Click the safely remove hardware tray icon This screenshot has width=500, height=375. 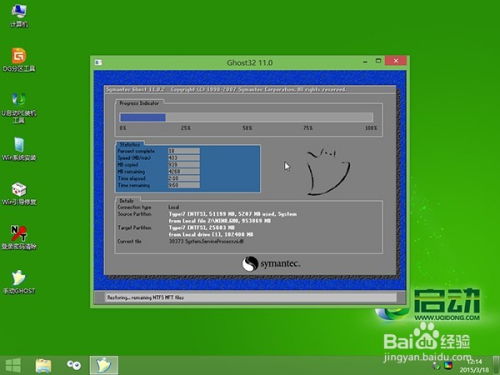(x=436, y=366)
